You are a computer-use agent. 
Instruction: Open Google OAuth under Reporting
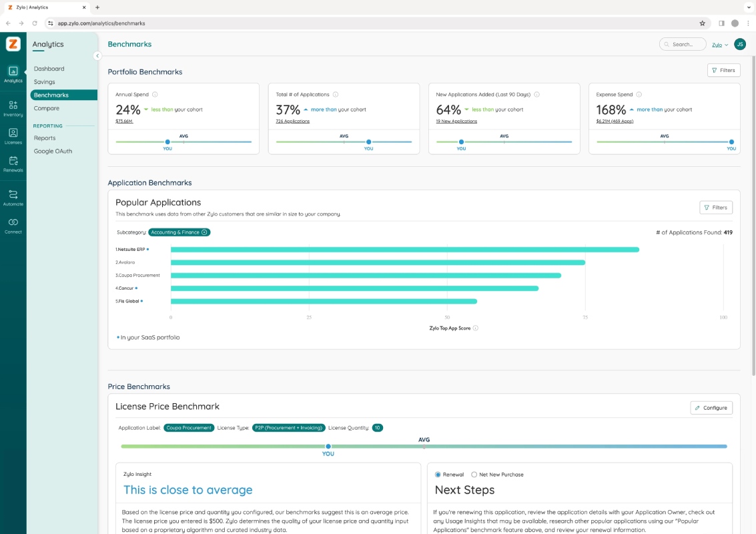tap(53, 151)
